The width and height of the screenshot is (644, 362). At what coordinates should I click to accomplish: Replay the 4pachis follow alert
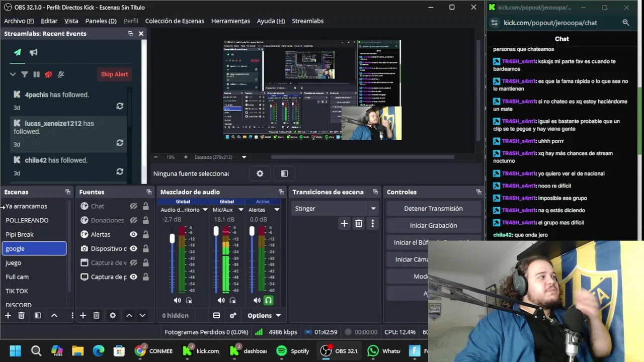(120, 106)
